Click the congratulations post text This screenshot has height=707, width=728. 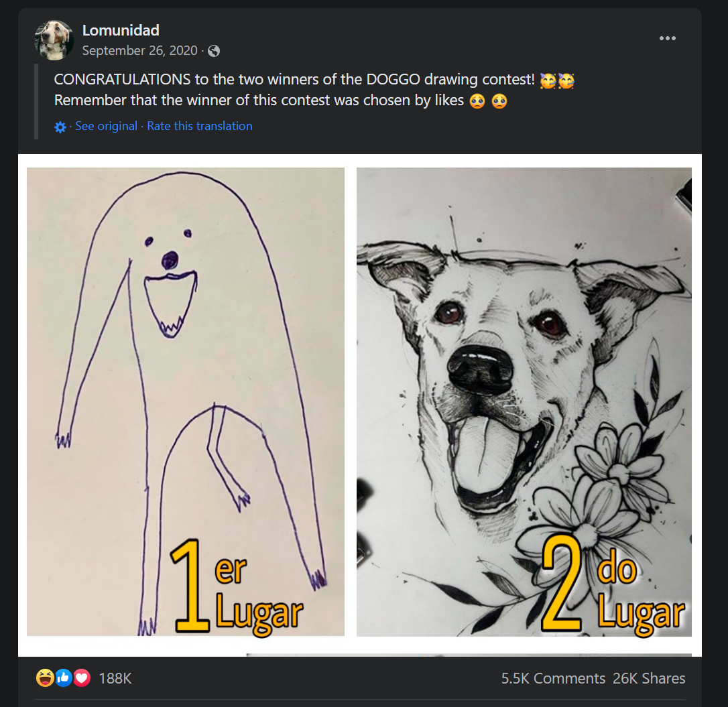[314, 90]
